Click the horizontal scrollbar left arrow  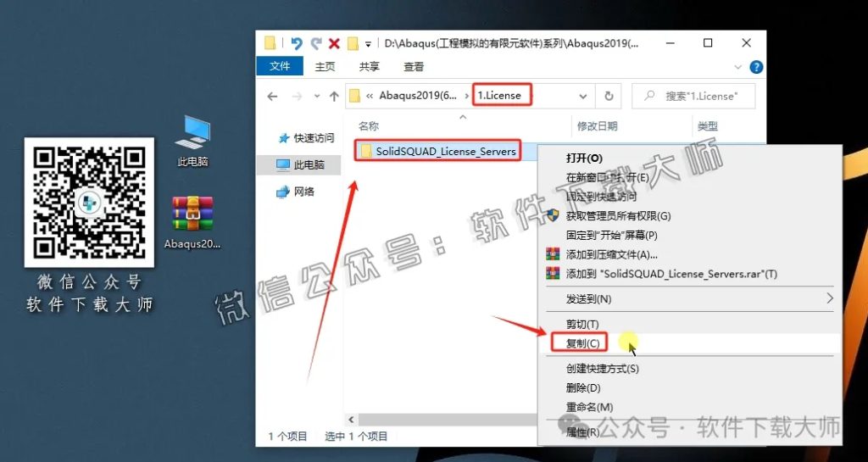(350, 420)
